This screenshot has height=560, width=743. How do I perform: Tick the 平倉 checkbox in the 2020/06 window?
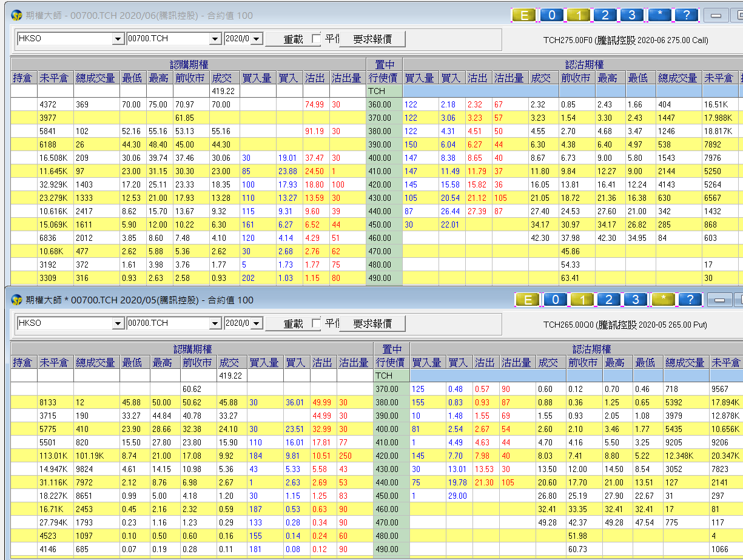pos(316,39)
